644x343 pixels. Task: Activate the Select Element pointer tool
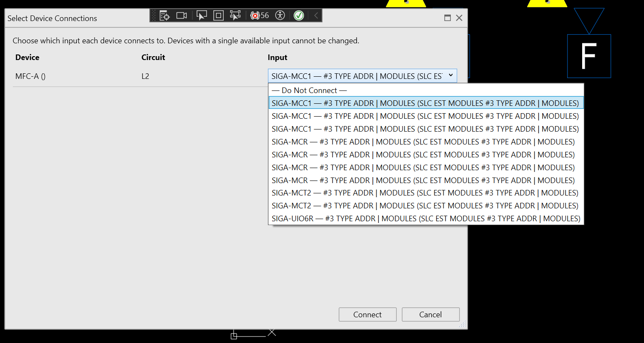click(201, 15)
